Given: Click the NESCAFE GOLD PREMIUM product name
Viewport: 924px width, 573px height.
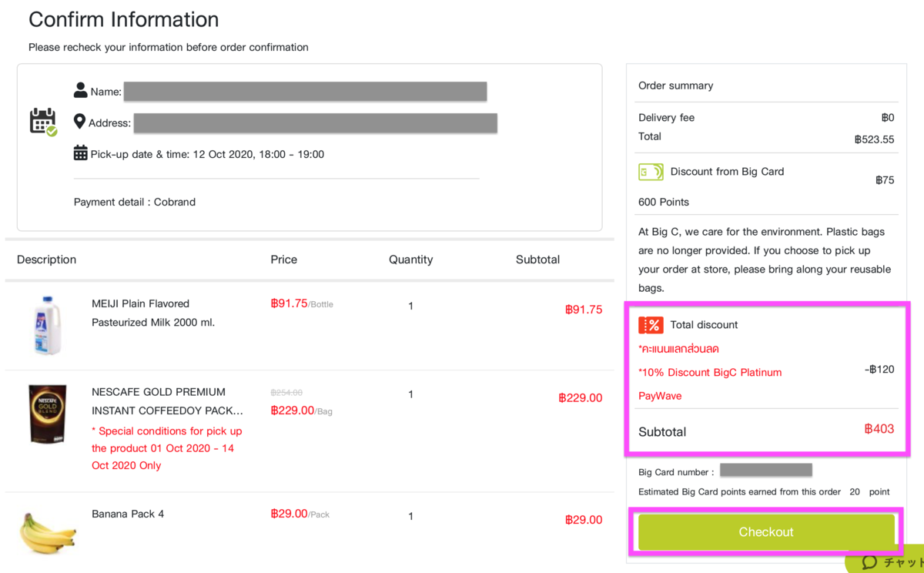Looking at the screenshot, I should (x=168, y=401).
